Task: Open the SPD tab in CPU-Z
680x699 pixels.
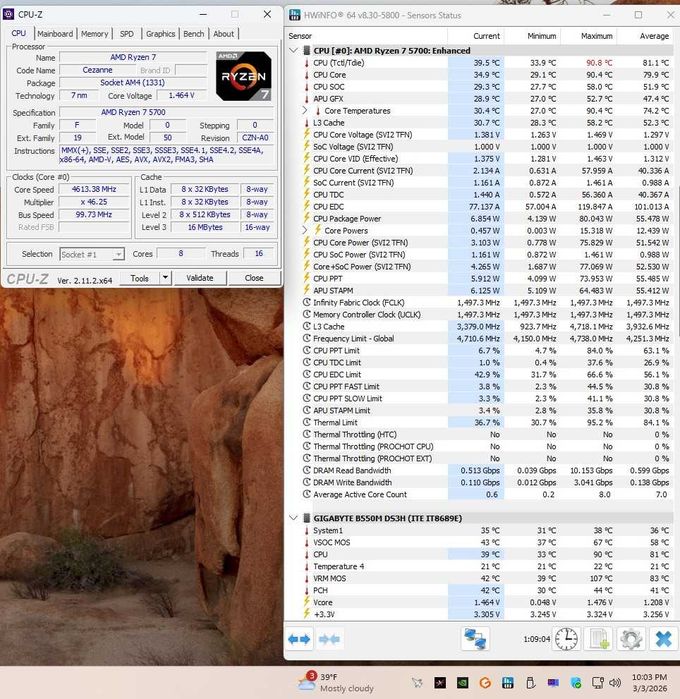Action: click(x=127, y=34)
